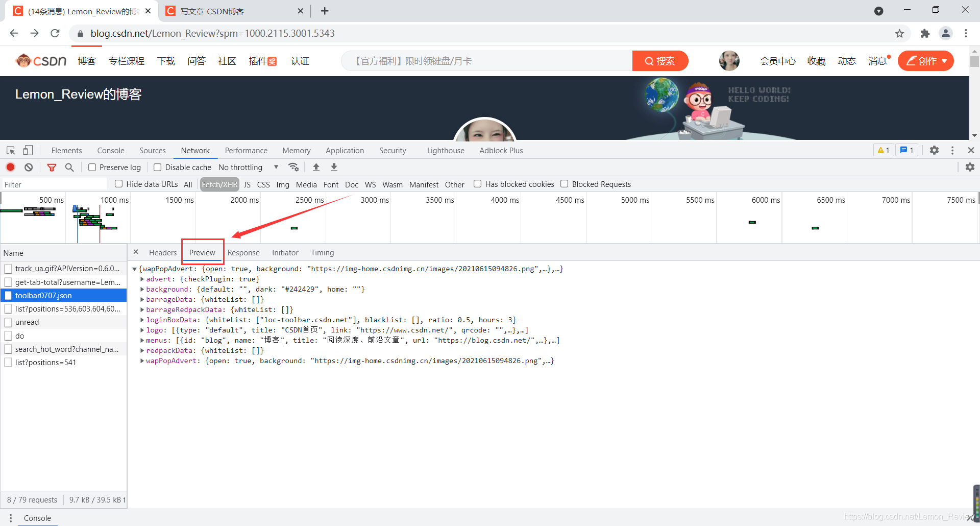Expand the menus array in Preview

click(142, 340)
